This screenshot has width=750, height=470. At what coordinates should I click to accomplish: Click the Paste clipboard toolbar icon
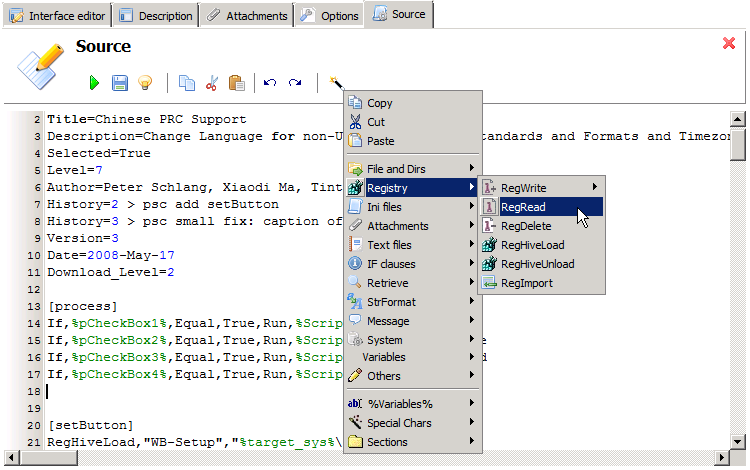tap(236, 83)
